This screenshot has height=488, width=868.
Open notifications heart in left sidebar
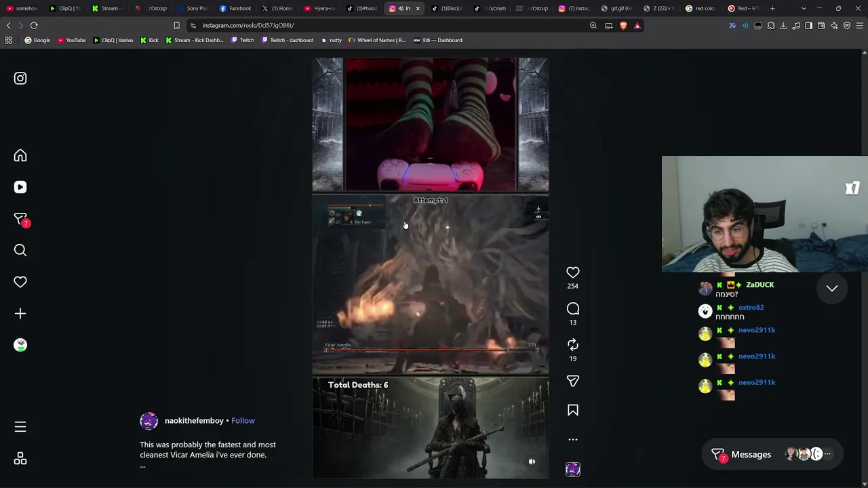(x=20, y=282)
